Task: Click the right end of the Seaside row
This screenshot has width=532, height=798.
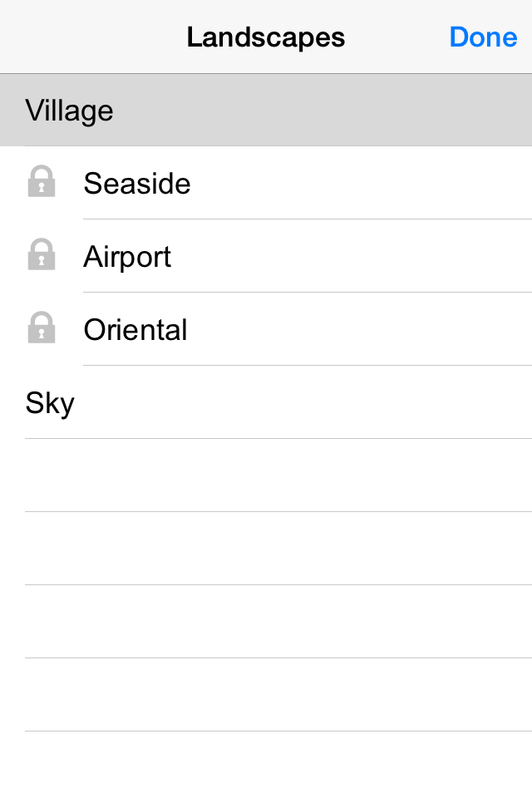Action: [490, 184]
